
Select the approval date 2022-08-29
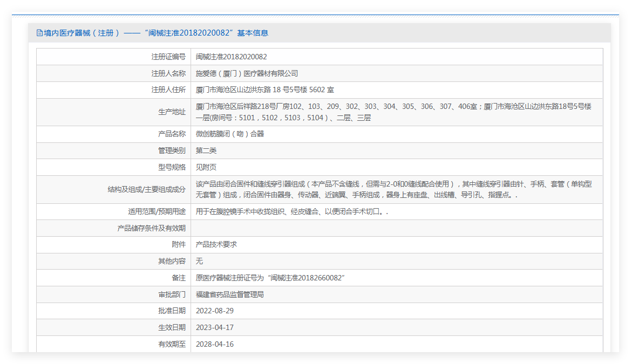pos(215,311)
